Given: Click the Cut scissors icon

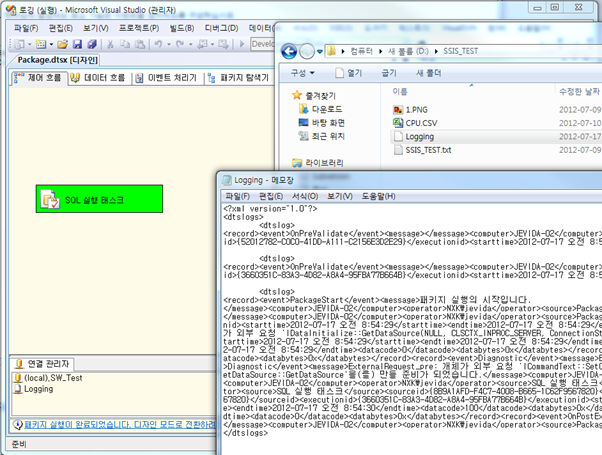Looking at the screenshot, I should pyautogui.click(x=110, y=44).
